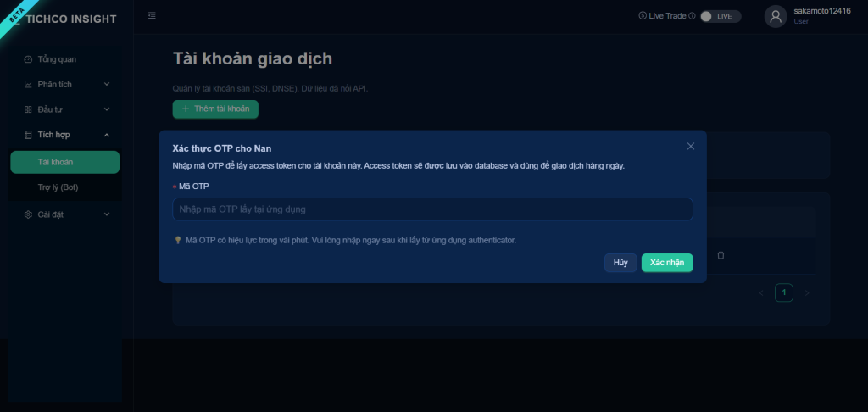Close the OTP verification dialog
This screenshot has width=868, height=412.
(x=690, y=146)
